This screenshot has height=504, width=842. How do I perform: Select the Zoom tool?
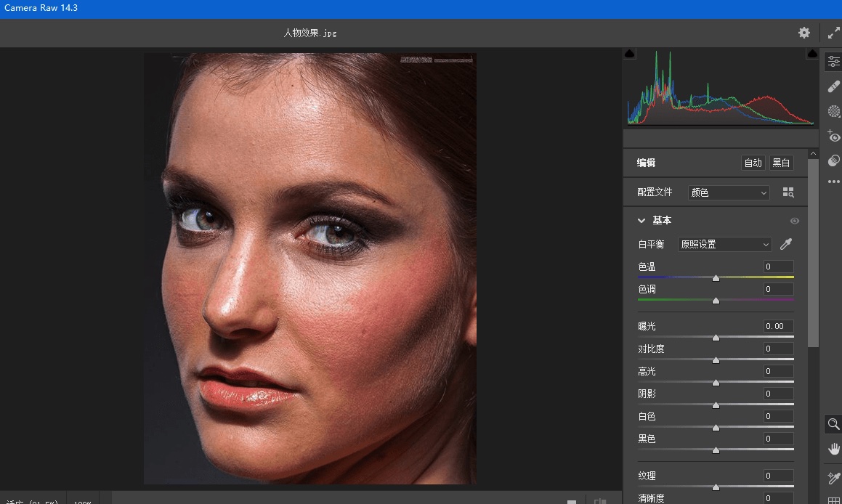[833, 424]
